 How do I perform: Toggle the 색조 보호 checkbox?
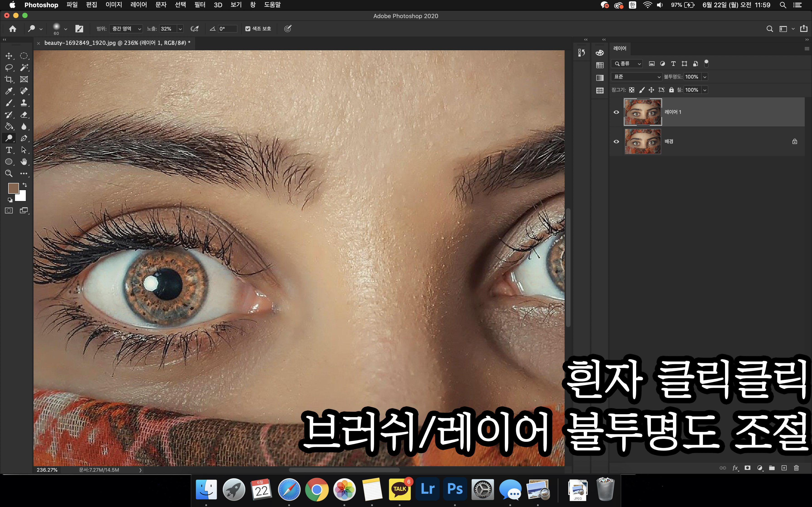(248, 29)
